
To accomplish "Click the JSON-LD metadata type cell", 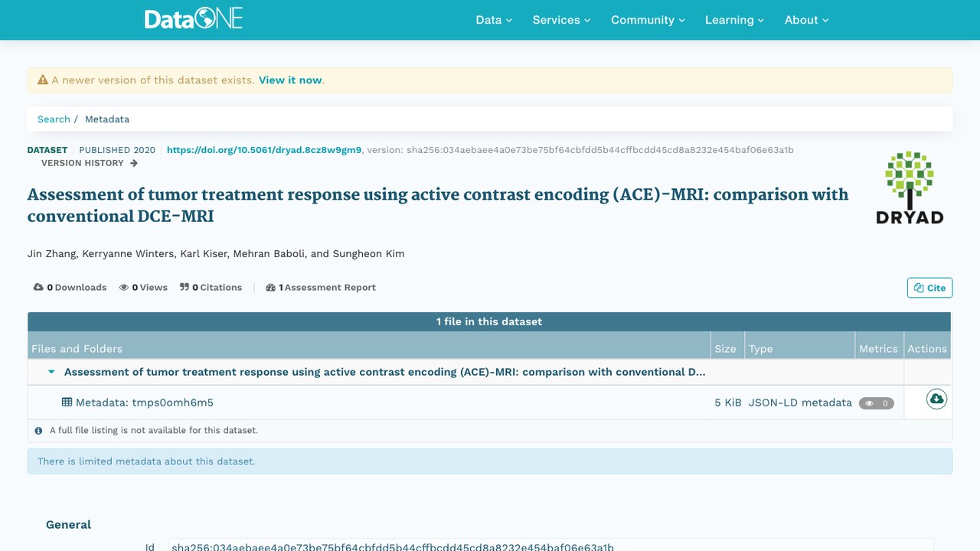I will [x=800, y=403].
